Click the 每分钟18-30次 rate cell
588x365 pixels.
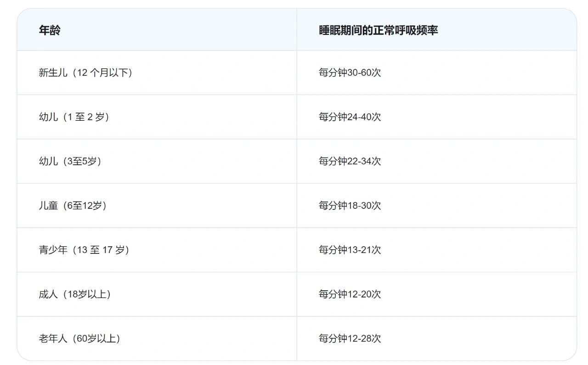click(350, 206)
